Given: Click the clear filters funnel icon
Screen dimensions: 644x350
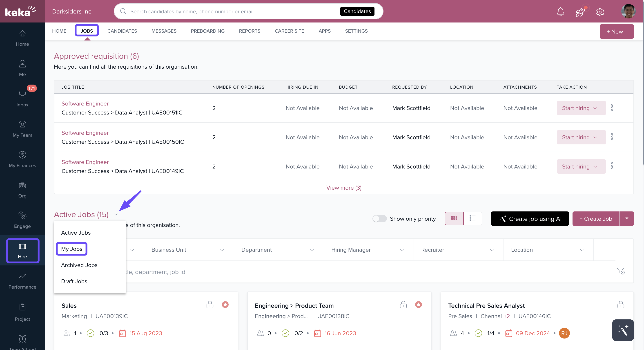Looking at the screenshot, I should pos(620,271).
